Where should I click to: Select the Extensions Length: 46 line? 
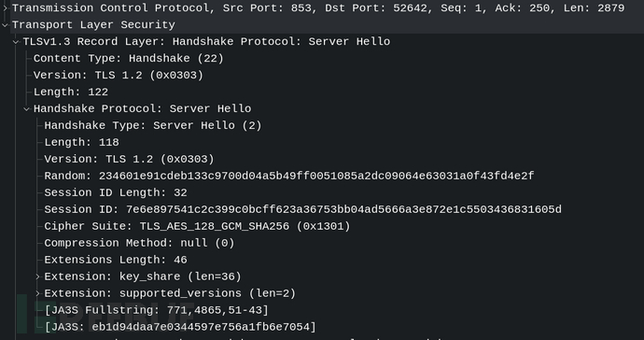[x=116, y=260]
